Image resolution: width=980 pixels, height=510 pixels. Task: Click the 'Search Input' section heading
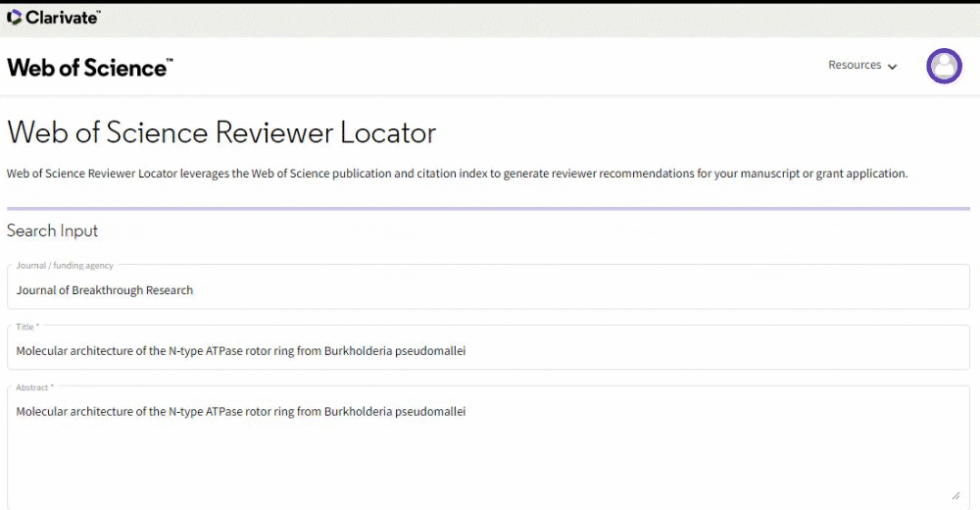coord(53,231)
